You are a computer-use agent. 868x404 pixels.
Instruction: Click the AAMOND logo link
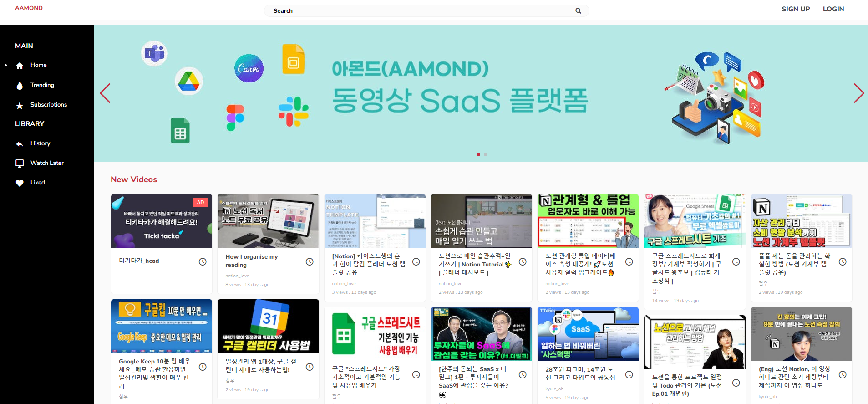click(29, 8)
